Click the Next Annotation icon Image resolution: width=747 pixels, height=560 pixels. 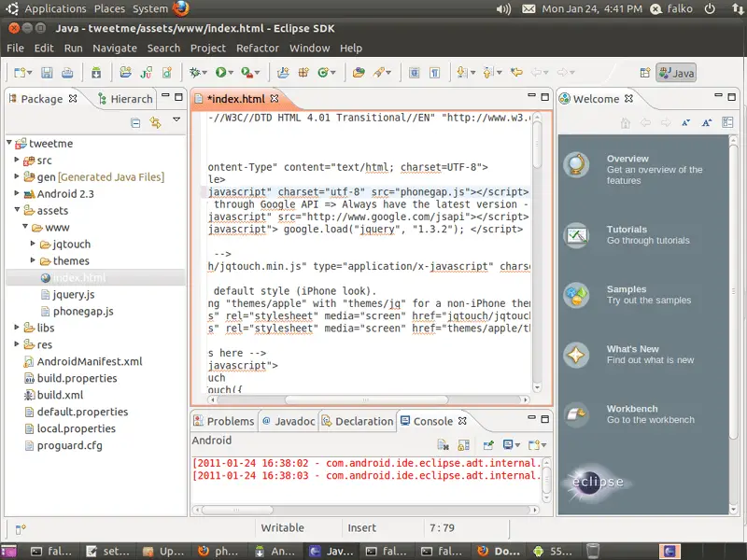click(x=461, y=73)
